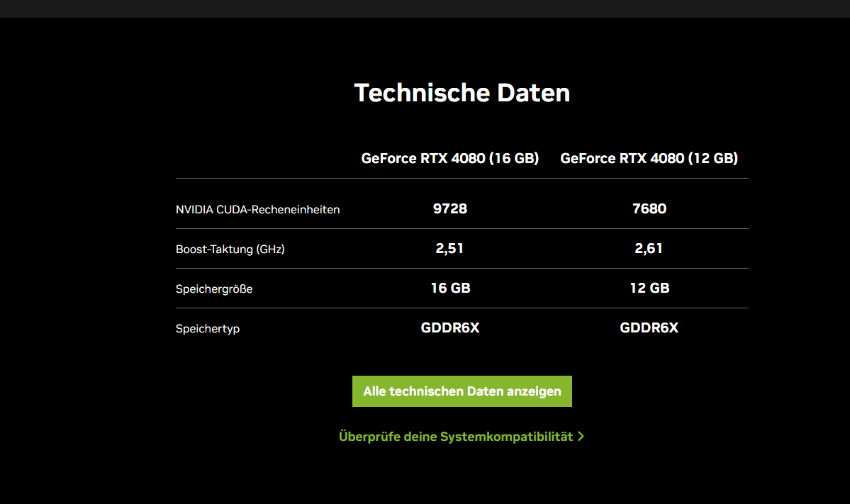
Task: Select the 'Boost-Taktung (GHz)' row label
Action: click(230, 250)
